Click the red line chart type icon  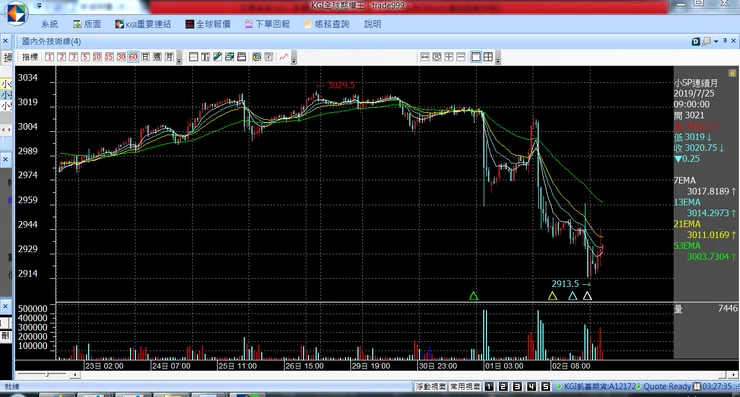pyautogui.click(x=284, y=57)
